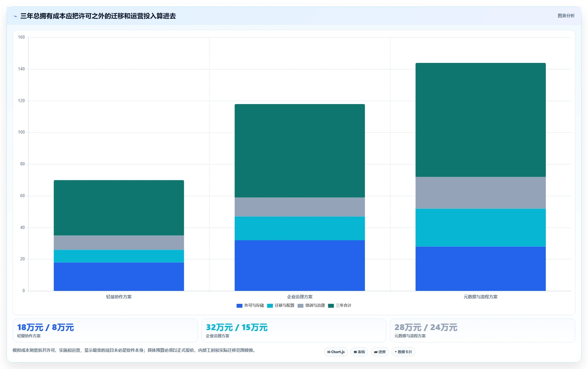Click the chart title 三年总拥有成本应把许可之外…
This screenshot has width=588, height=369.
coord(98,16)
